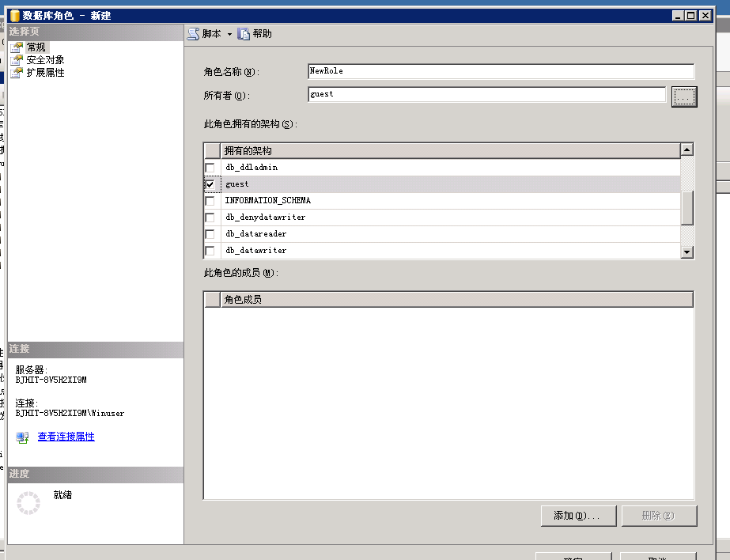
Task: Select the INFORMATION_SCHEMA row text
Action: (267, 201)
